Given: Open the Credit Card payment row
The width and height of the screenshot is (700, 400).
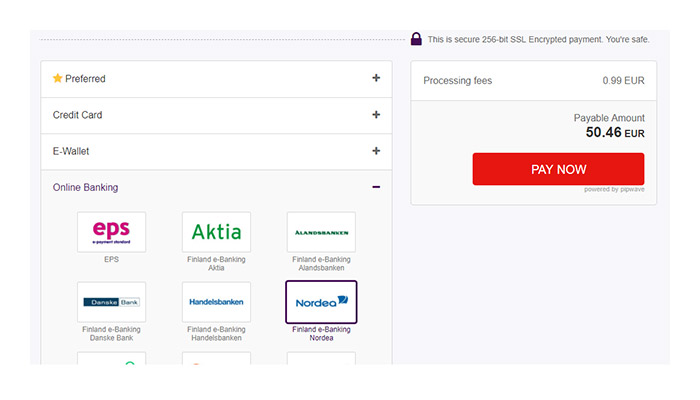Looking at the screenshot, I should pos(217,115).
